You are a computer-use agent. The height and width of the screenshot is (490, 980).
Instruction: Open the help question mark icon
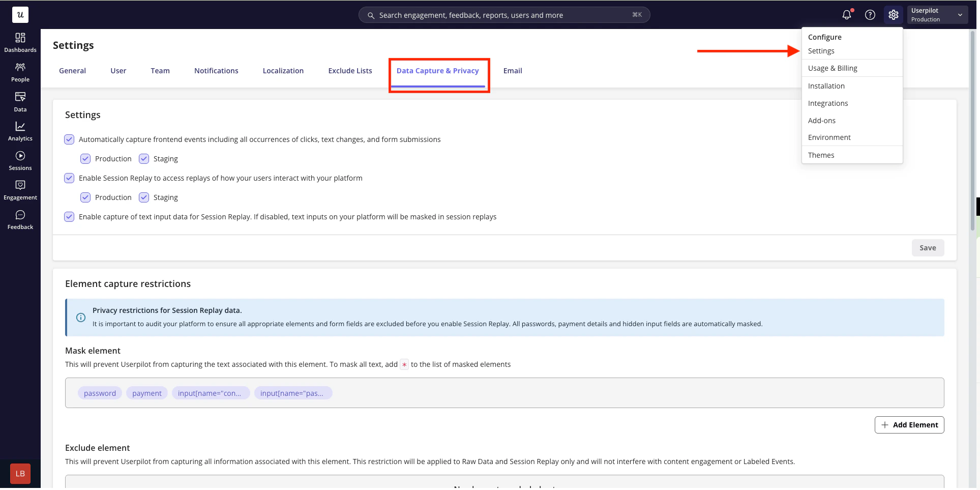pyautogui.click(x=870, y=15)
